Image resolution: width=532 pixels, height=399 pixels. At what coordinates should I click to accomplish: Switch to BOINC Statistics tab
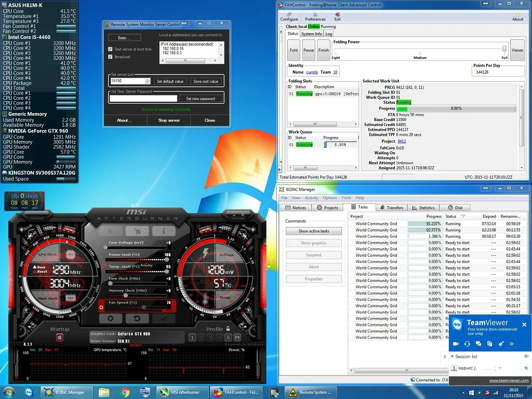[x=423, y=207]
